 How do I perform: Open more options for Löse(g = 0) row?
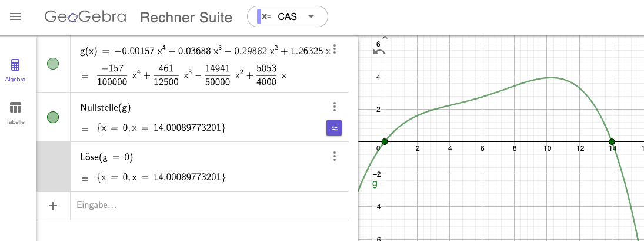click(335, 156)
